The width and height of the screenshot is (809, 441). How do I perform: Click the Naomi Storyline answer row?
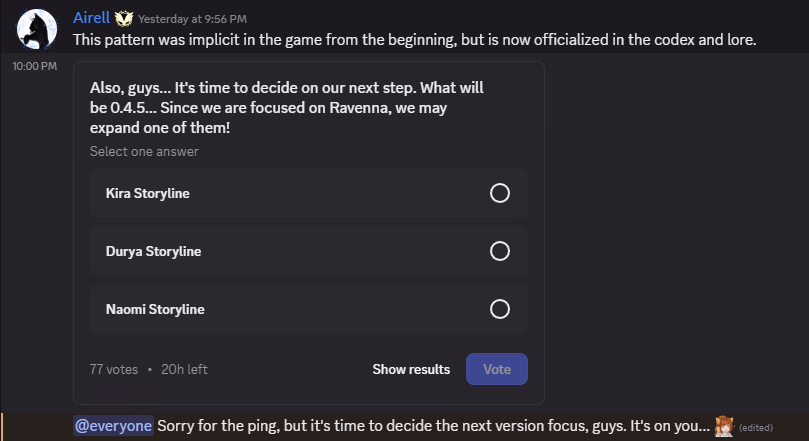click(309, 309)
